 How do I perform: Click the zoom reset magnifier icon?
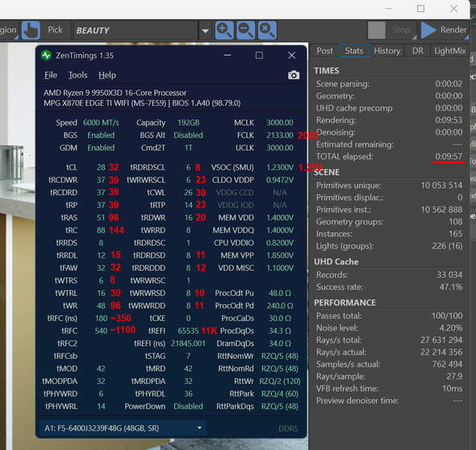[267, 30]
